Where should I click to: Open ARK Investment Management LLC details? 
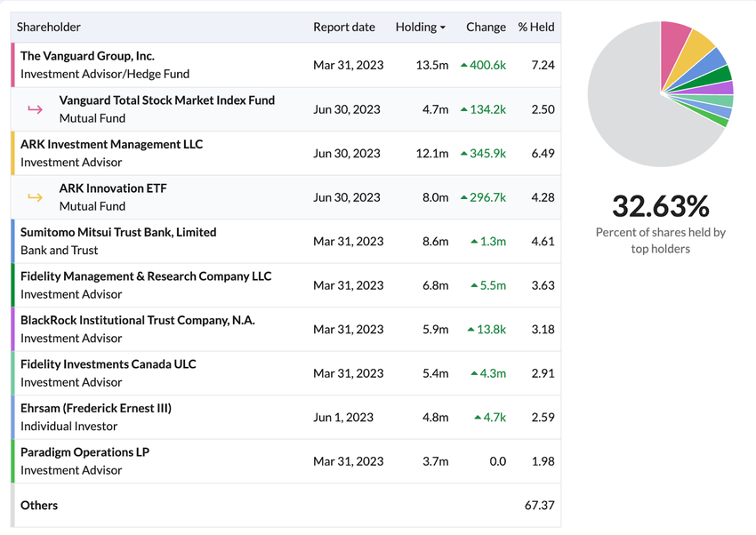[x=111, y=144]
